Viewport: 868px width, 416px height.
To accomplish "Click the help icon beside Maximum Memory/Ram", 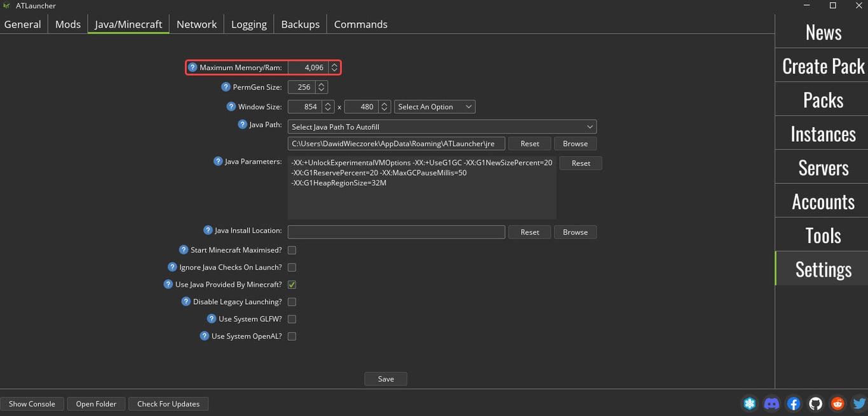I will [194, 67].
